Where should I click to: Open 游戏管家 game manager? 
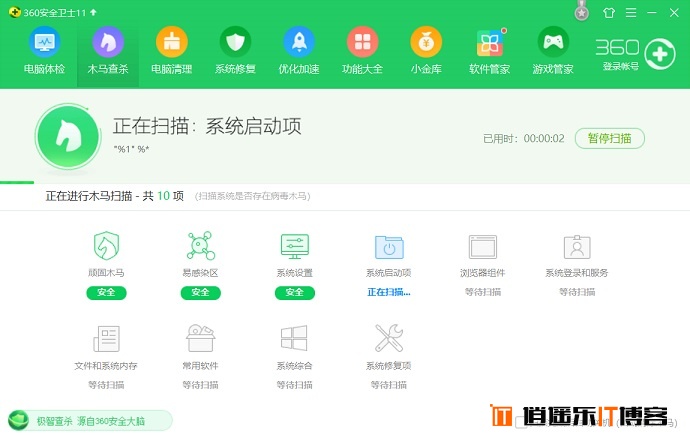(553, 51)
